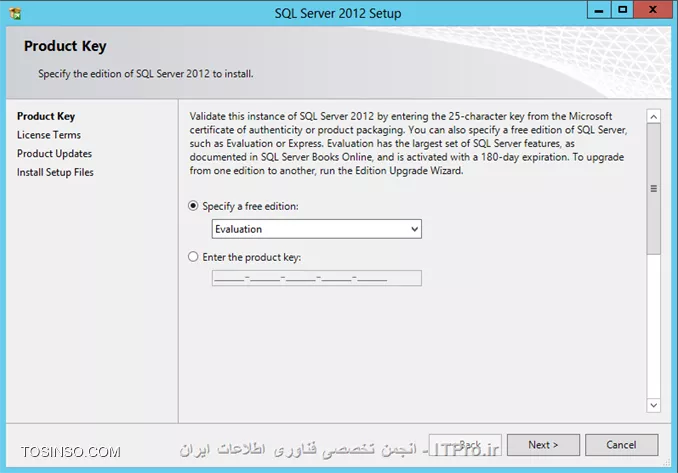
Task: Open the Evaluation edition dropdown
Action: (317, 229)
